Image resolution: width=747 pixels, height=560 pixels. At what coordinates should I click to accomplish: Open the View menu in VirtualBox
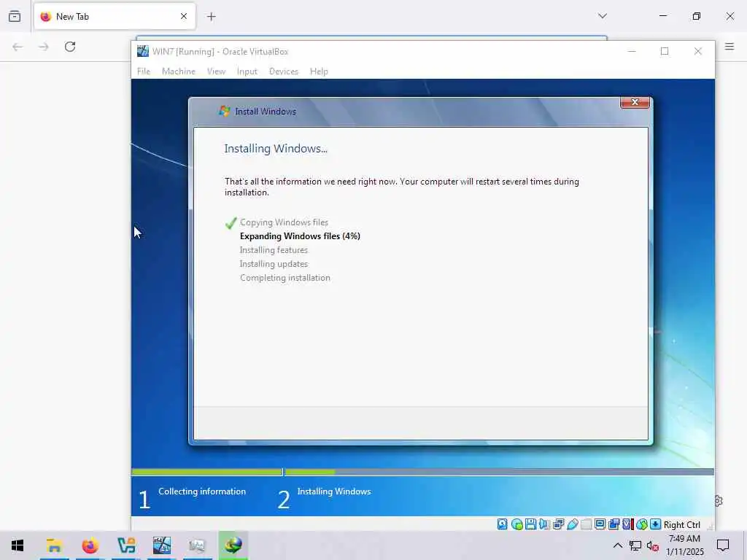click(x=216, y=71)
